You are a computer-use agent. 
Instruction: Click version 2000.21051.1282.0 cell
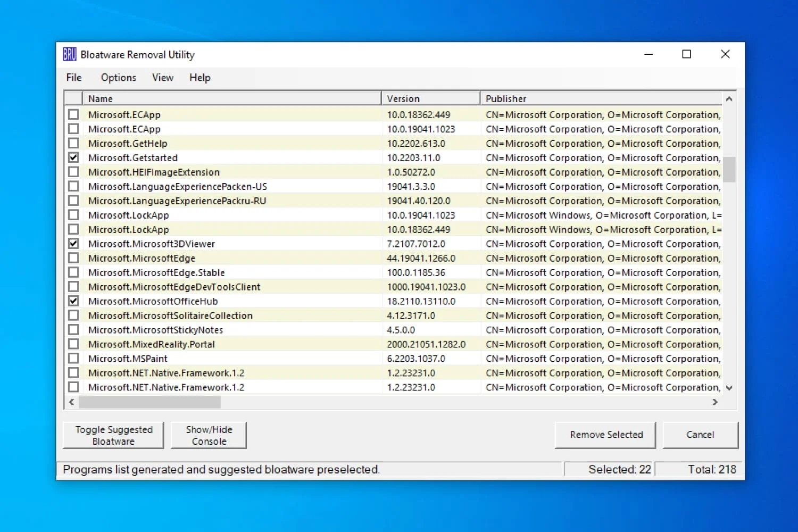(426, 344)
